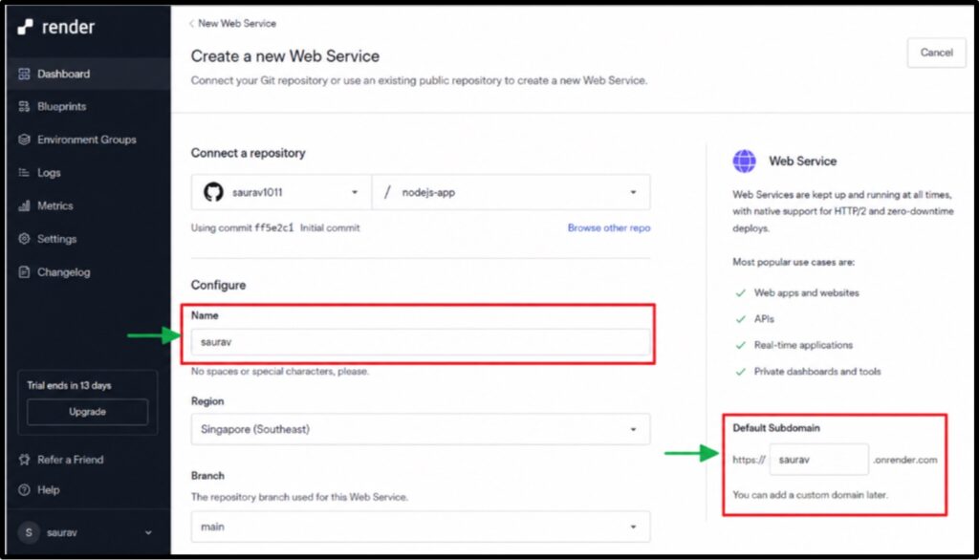
Task: Click the Web apps and websites item
Action: (806, 292)
